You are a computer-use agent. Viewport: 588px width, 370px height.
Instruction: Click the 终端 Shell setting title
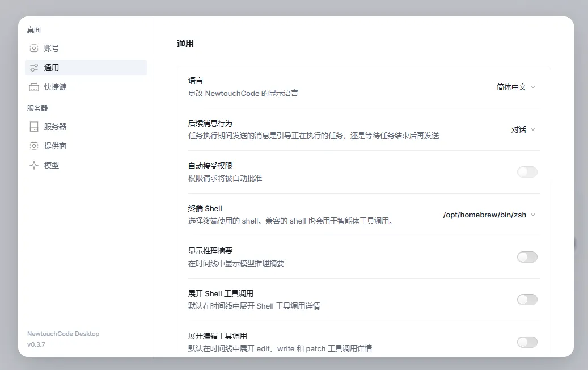pyautogui.click(x=205, y=208)
